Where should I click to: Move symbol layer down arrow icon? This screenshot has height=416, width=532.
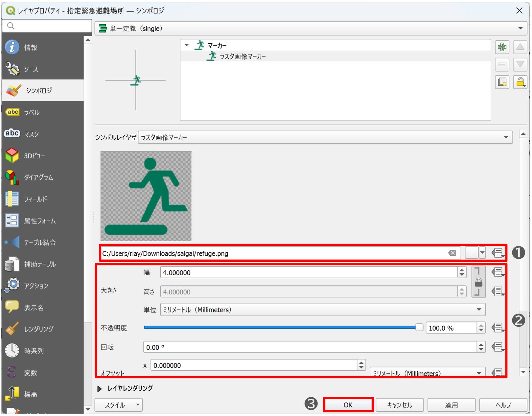(x=520, y=65)
